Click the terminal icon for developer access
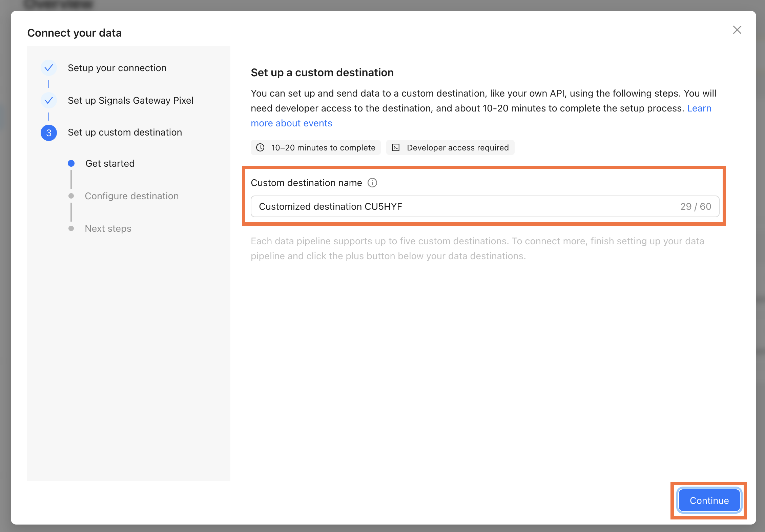Screen dimensions: 765x532 [396, 147]
